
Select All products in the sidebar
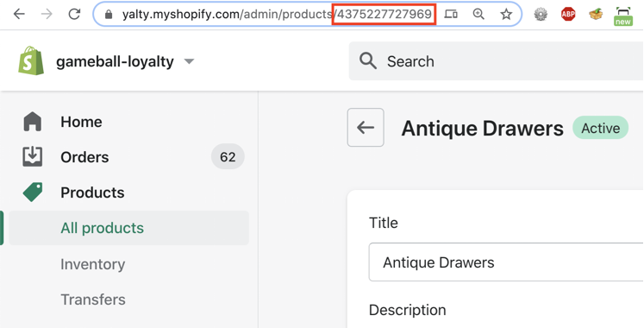click(x=129, y=228)
